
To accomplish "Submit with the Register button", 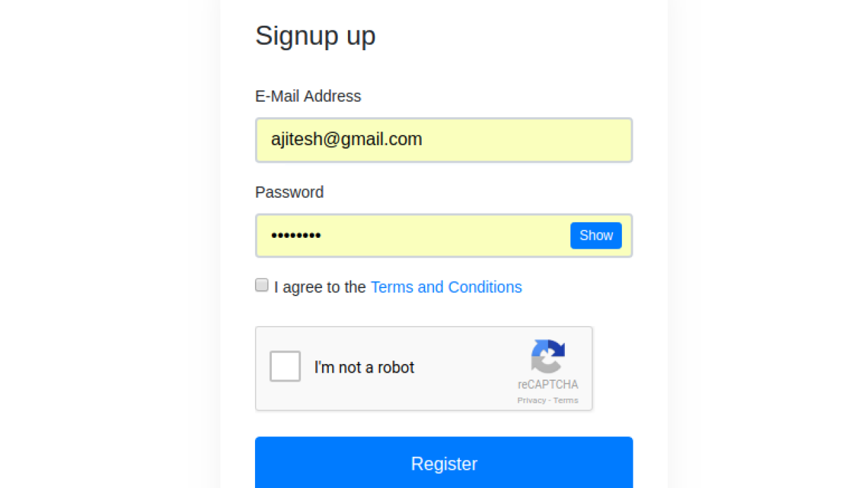I will point(444,464).
